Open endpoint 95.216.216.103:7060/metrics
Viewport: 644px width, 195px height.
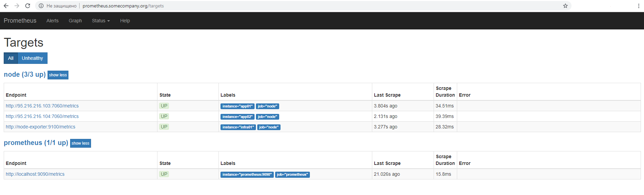(42, 106)
